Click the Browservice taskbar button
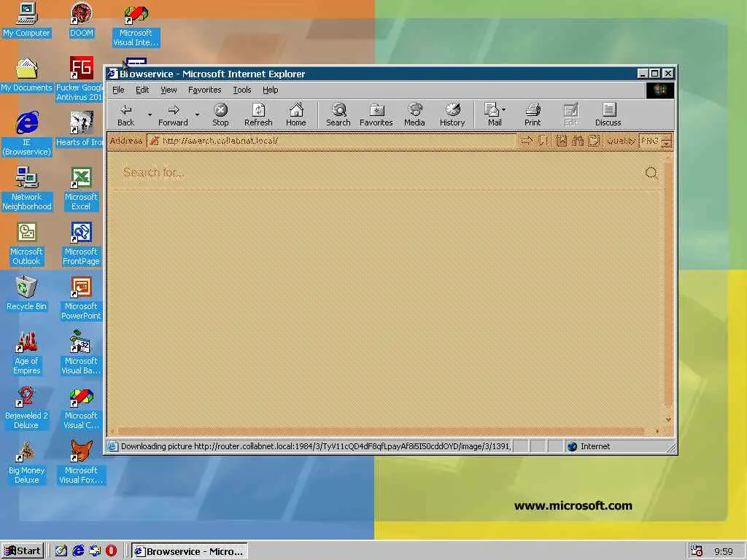 pos(190,551)
